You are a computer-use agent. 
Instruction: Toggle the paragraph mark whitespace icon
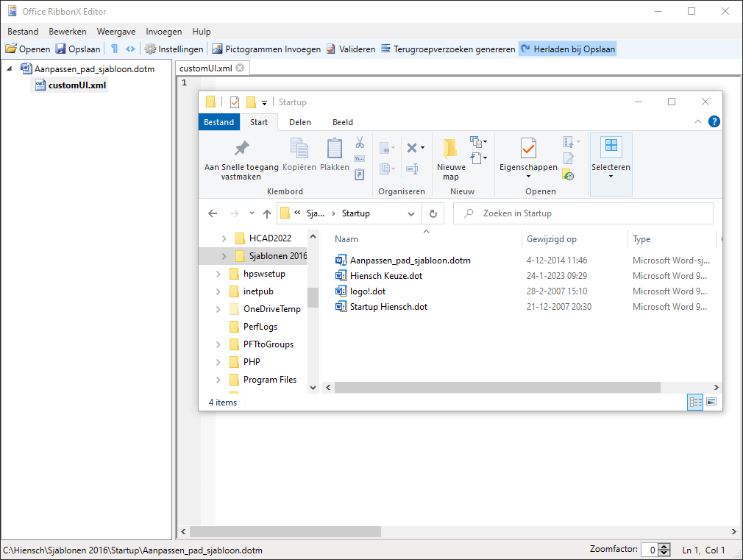[x=114, y=49]
